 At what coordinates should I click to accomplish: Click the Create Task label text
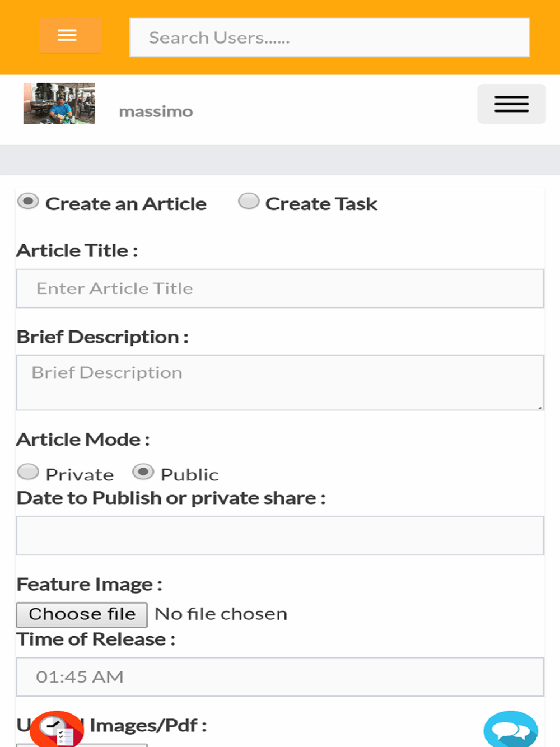(x=321, y=204)
